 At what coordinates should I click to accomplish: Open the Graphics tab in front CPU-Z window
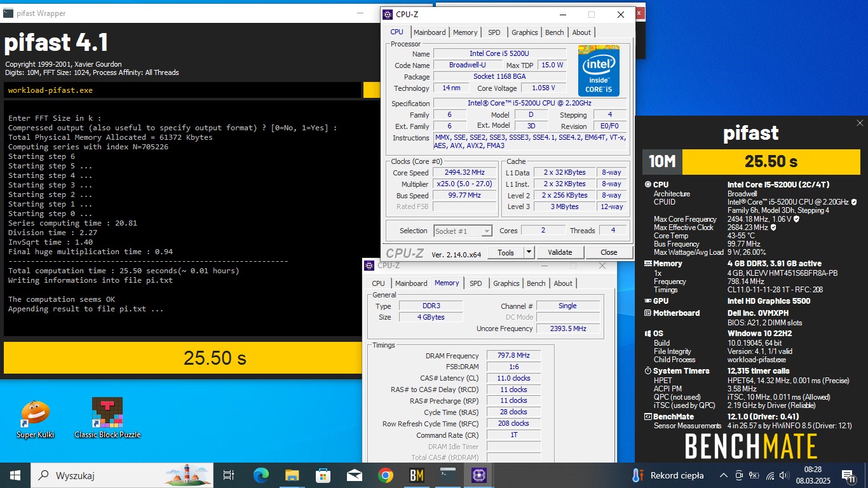(524, 32)
